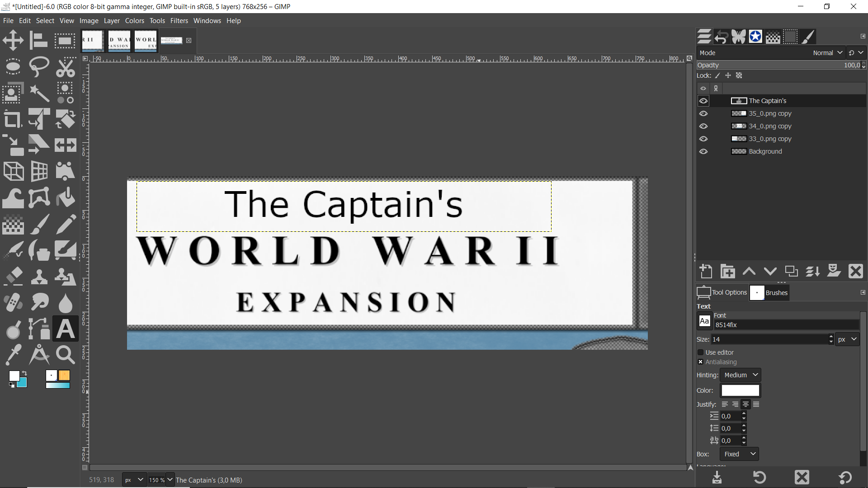Raise the selected layer one step

[749, 271]
